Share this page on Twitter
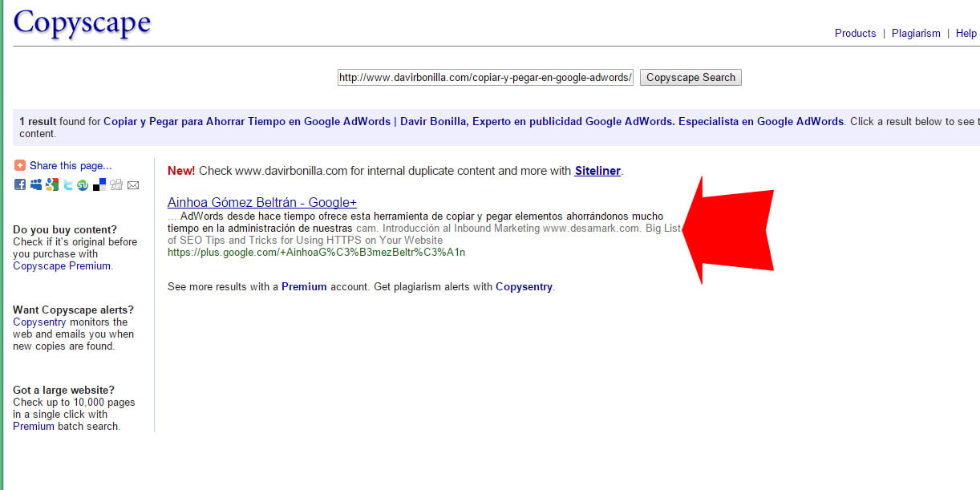The image size is (980, 490). (x=68, y=185)
